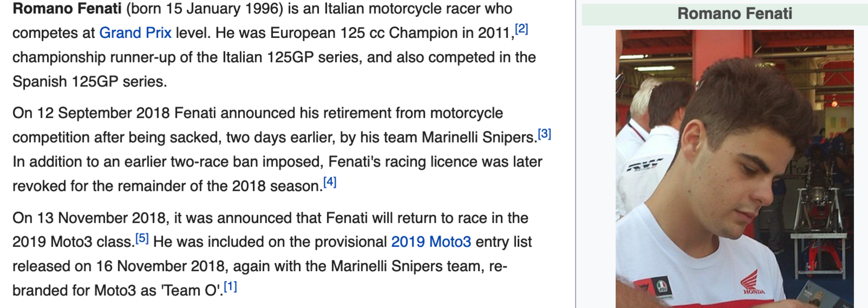Image resolution: width=868 pixels, height=308 pixels.
Task: Click the Romano Fenati infobox title header
Action: pyautogui.click(x=735, y=14)
